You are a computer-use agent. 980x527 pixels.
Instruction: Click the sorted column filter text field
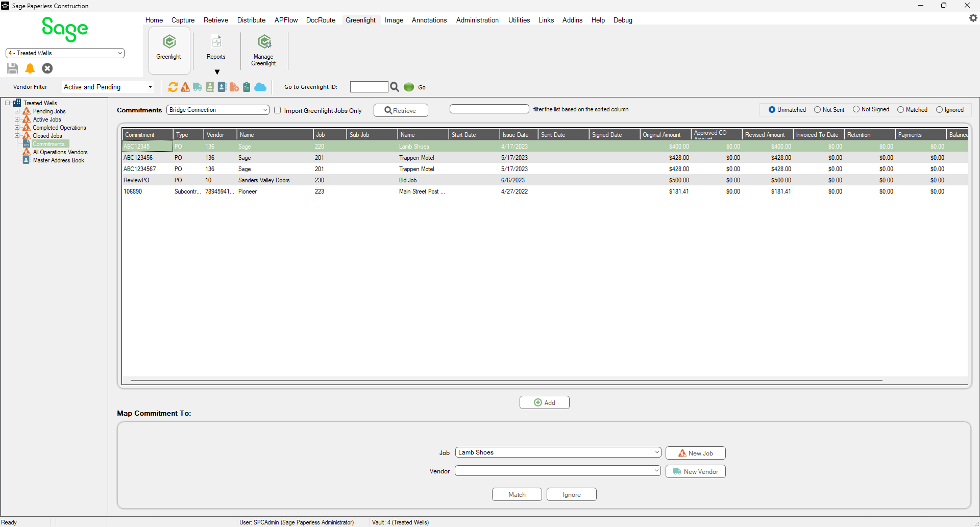pos(489,109)
